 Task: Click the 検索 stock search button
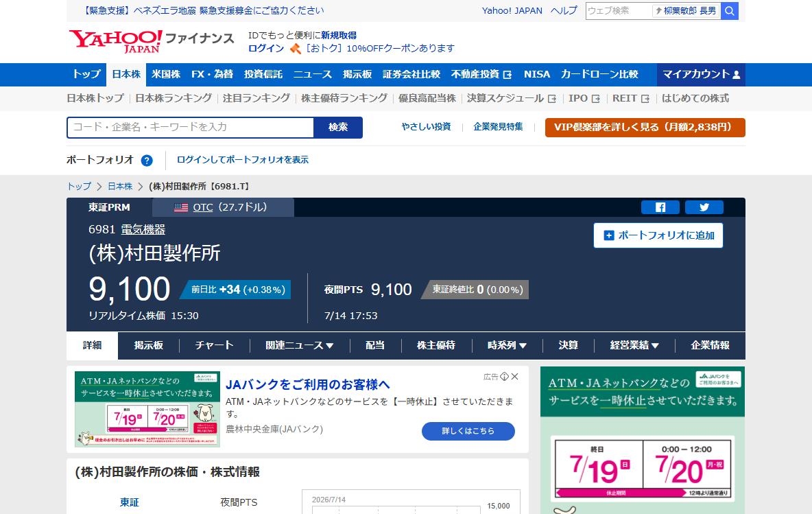coord(338,128)
